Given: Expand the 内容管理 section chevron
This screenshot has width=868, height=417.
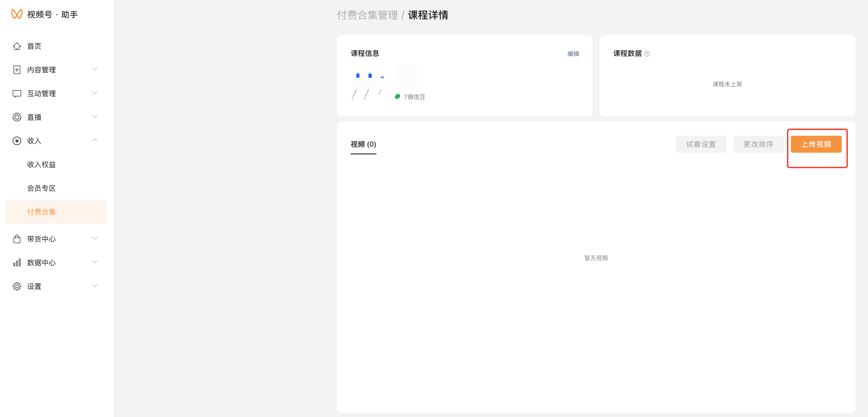Looking at the screenshot, I should (x=95, y=69).
